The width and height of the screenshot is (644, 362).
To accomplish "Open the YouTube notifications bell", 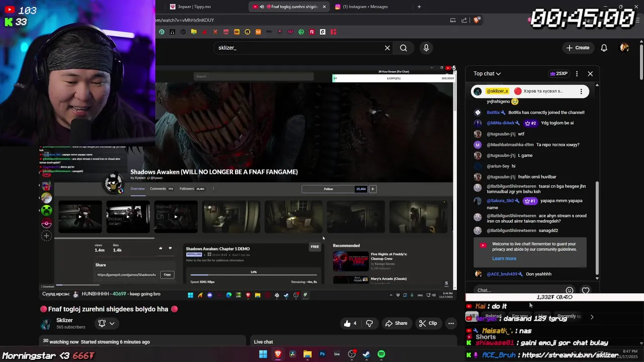I will coord(604,48).
